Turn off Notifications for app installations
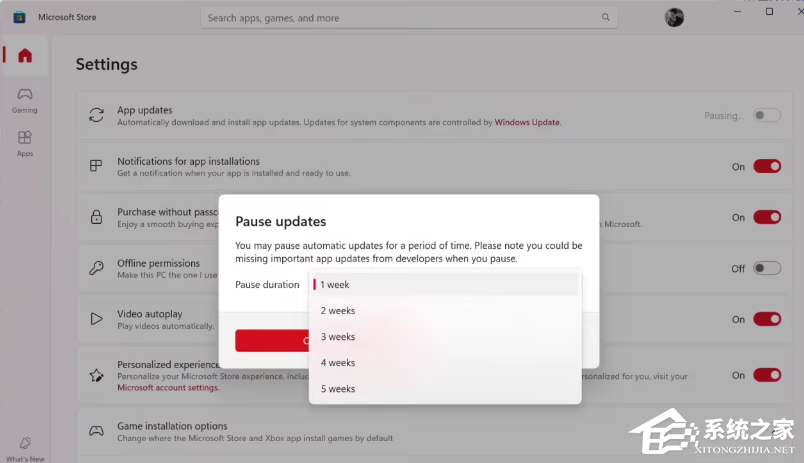 tap(767, 166)
